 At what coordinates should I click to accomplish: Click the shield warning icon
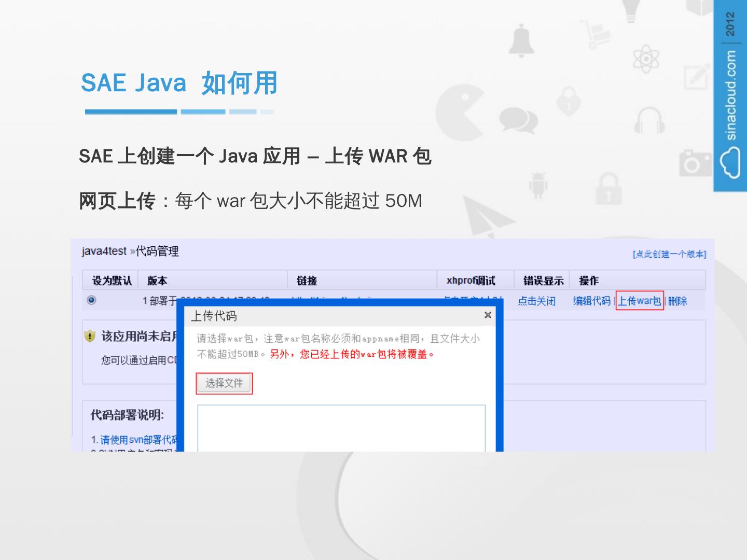pyautogui.click(x=90, y=336)
